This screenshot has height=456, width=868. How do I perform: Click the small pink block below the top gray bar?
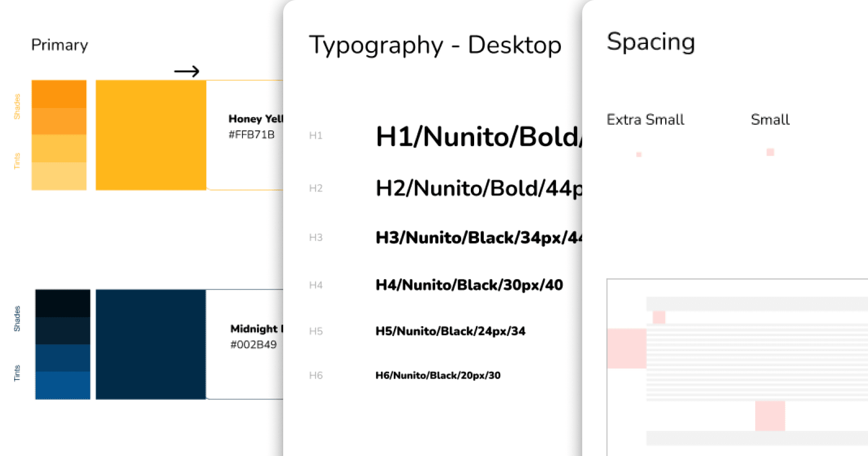point(659,318)
